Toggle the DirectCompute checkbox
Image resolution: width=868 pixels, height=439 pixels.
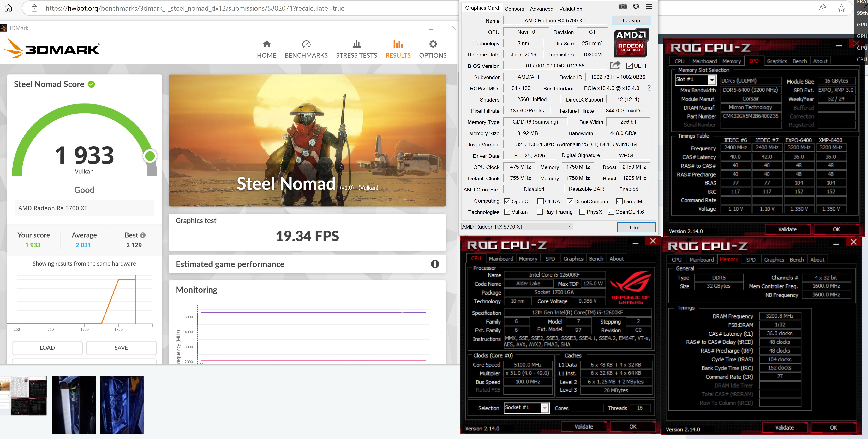[570, 201]
